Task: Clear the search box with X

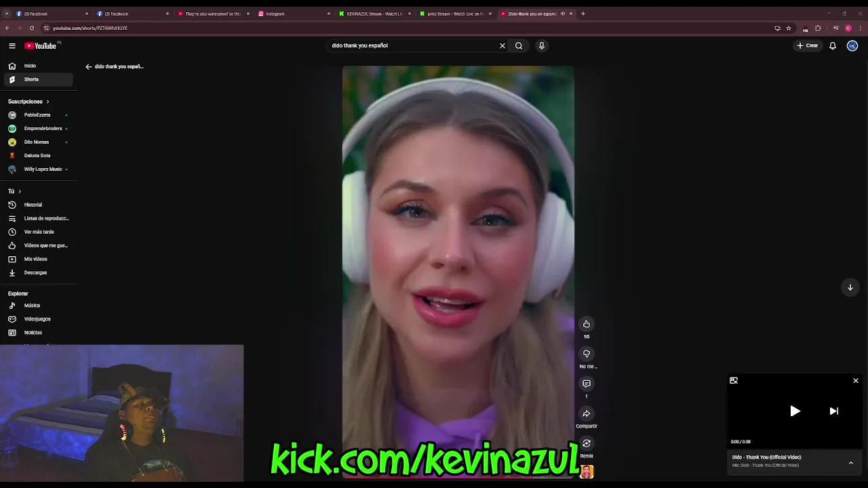Action: (502, 45)
